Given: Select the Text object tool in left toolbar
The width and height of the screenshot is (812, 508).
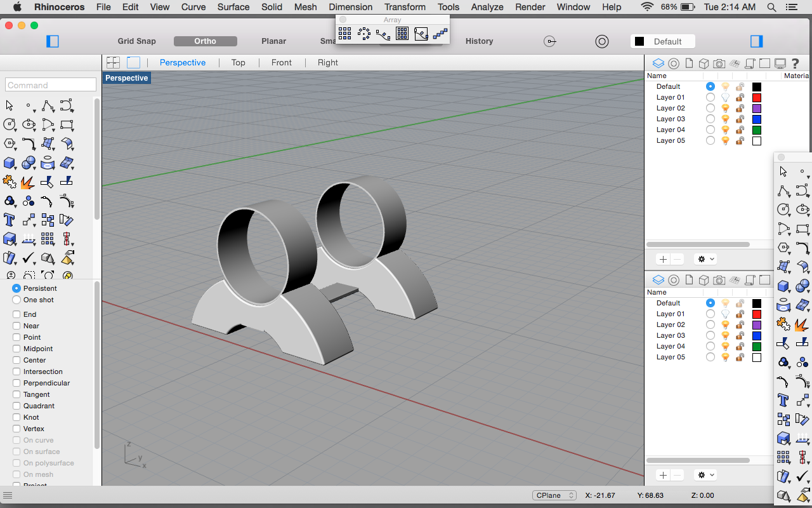Looking at the screenshot, I should coord(10,220).
